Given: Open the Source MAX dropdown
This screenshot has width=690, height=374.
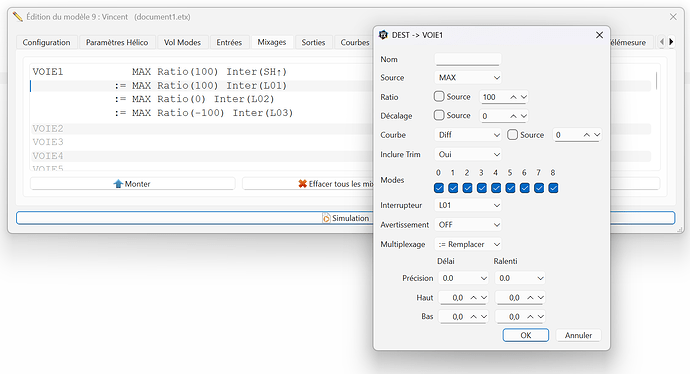Looking at the screenshot, I should point(468,77).
